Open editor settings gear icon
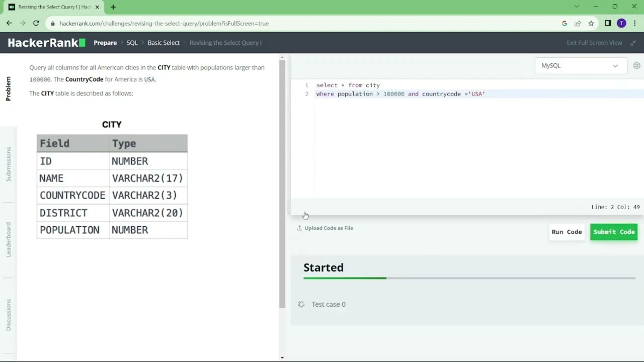 pyautogui.click(x=636, y=65)
